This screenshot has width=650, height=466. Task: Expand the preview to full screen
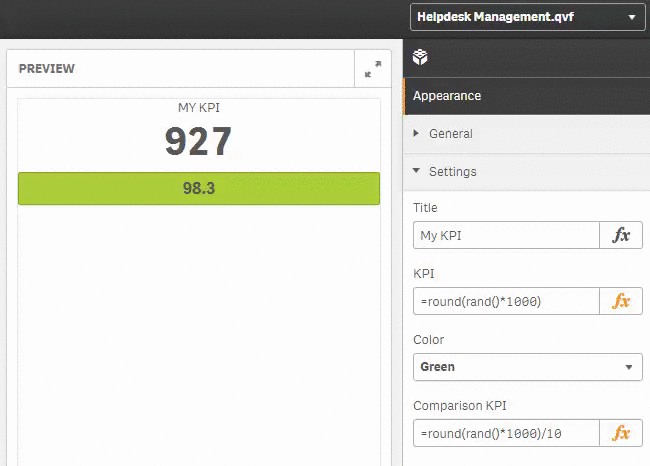(372, 69)
